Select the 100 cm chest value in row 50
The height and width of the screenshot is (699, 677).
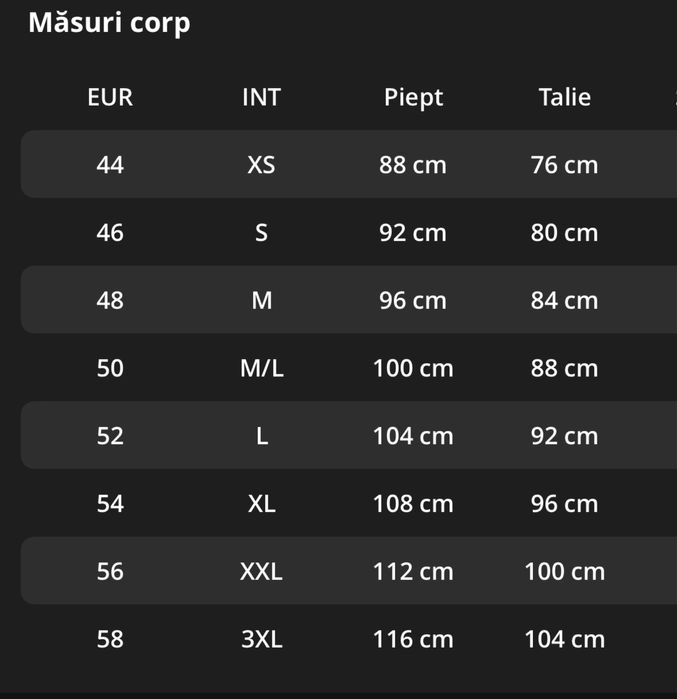413,368
